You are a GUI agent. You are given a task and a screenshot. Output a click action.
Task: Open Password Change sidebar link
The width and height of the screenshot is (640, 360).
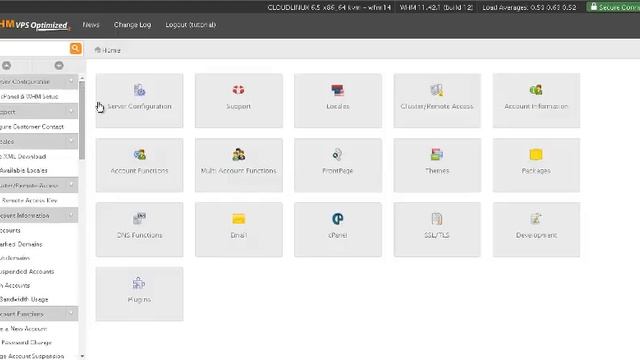[26, 342]
